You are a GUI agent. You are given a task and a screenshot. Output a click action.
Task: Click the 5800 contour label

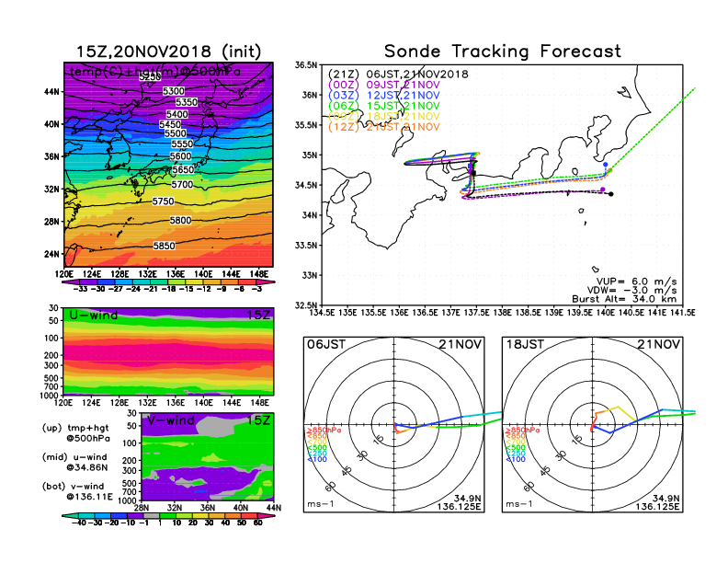click(x=180, y=220)
